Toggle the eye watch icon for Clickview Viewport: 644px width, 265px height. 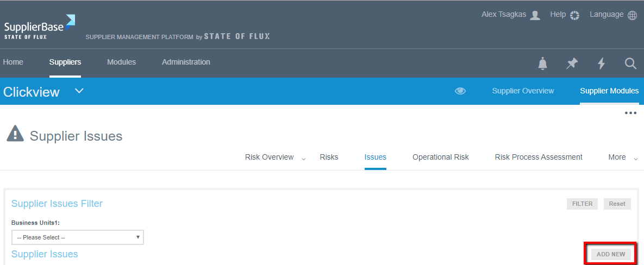tap(460, 91)
